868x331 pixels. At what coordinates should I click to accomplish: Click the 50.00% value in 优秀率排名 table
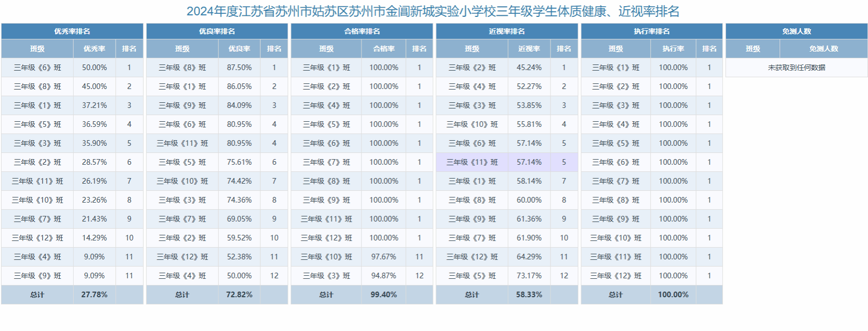point(95,68)
